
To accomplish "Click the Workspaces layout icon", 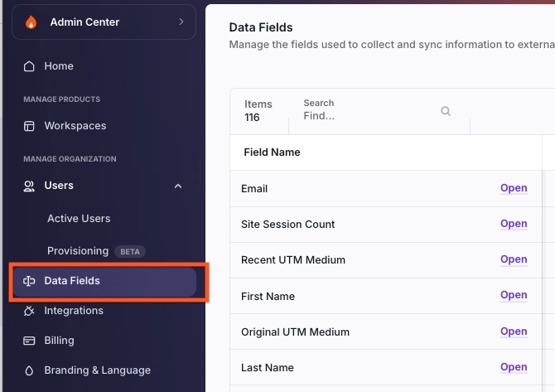I will pos(29,126).
